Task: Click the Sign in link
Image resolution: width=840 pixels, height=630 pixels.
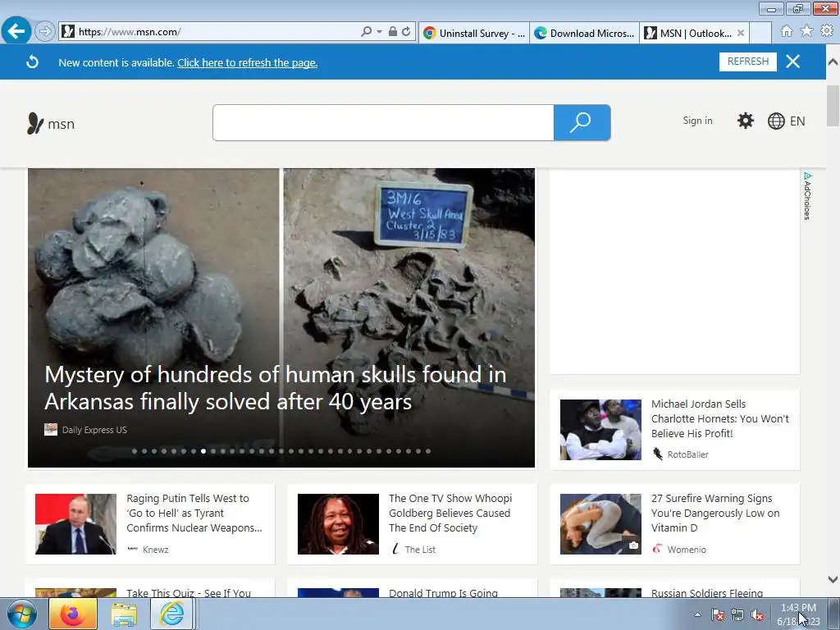Action: (x=697, y=121)
